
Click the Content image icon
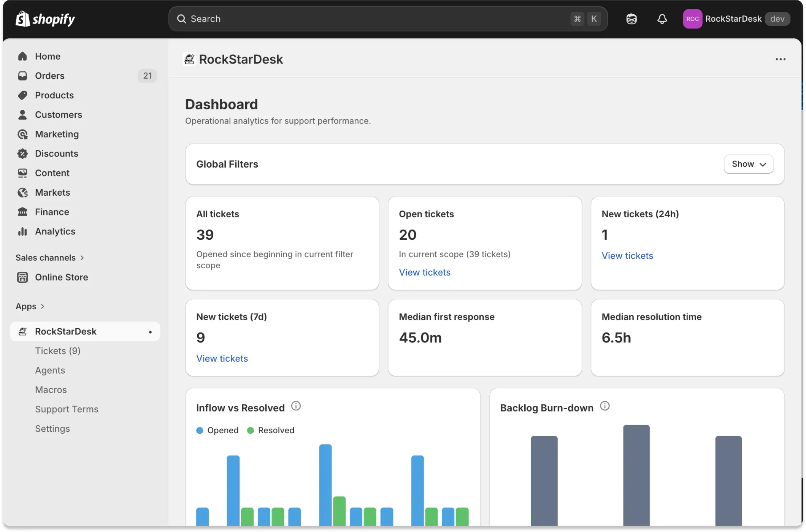tap(22, 173)
